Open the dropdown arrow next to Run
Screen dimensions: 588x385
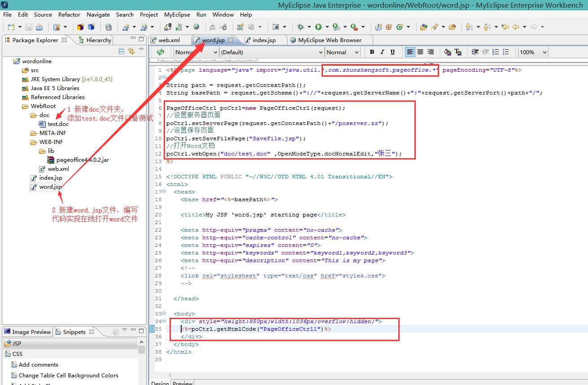click(327, 27)
